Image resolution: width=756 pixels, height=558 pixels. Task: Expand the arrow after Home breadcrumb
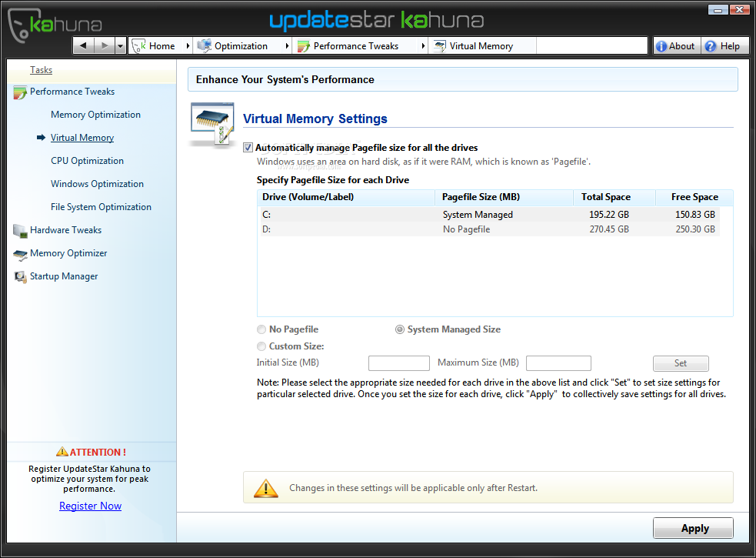188,46
